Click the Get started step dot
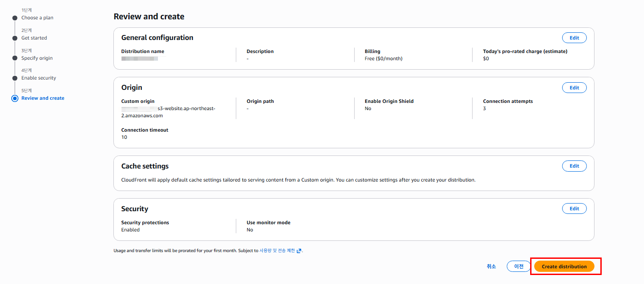The image size is (644, 284). [x=15, y=38]
